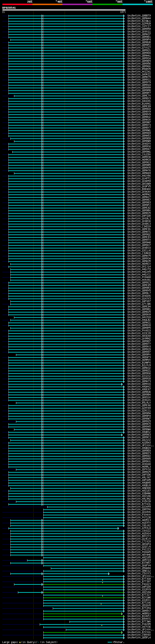Select hit label UniRef100_Q2HY49
The width and height of the screenshot is (155, 644).
139,408
